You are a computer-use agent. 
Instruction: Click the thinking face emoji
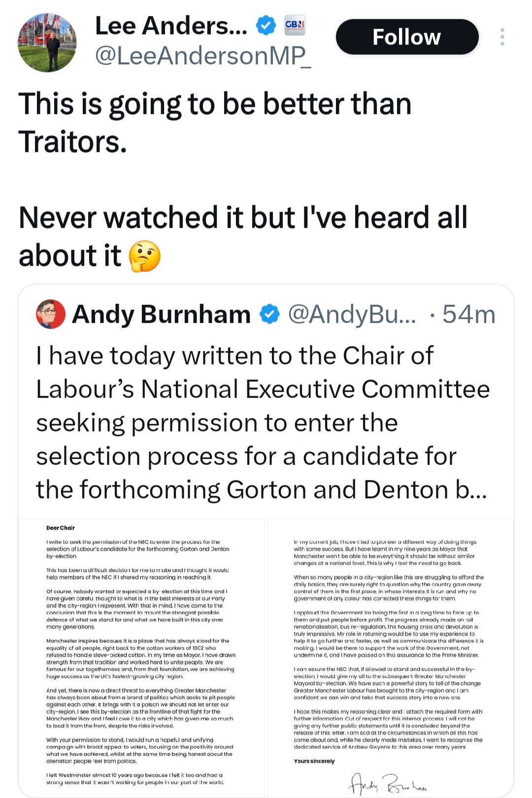(x=144, y=256)
